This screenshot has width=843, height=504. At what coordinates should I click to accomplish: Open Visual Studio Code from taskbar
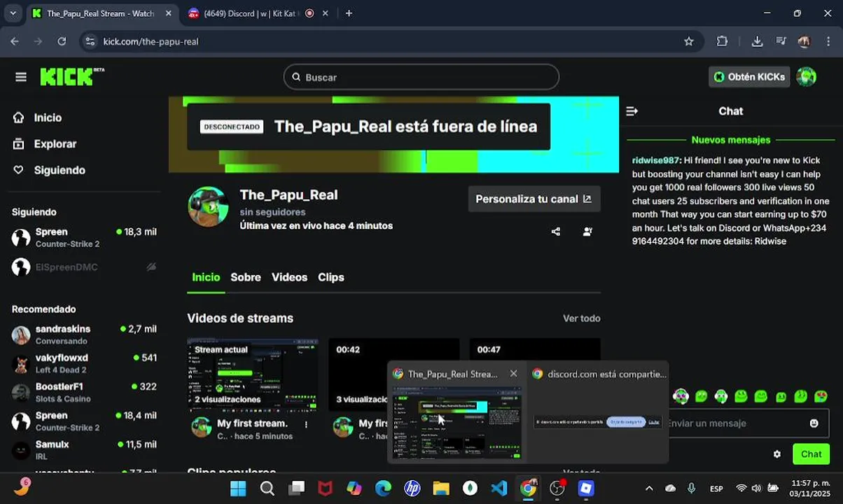coord(499,488)
